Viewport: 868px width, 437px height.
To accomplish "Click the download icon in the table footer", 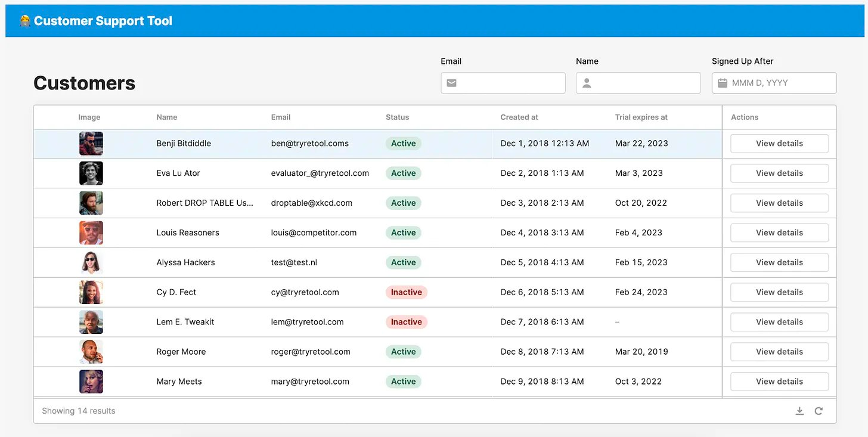I will point(799,411).
